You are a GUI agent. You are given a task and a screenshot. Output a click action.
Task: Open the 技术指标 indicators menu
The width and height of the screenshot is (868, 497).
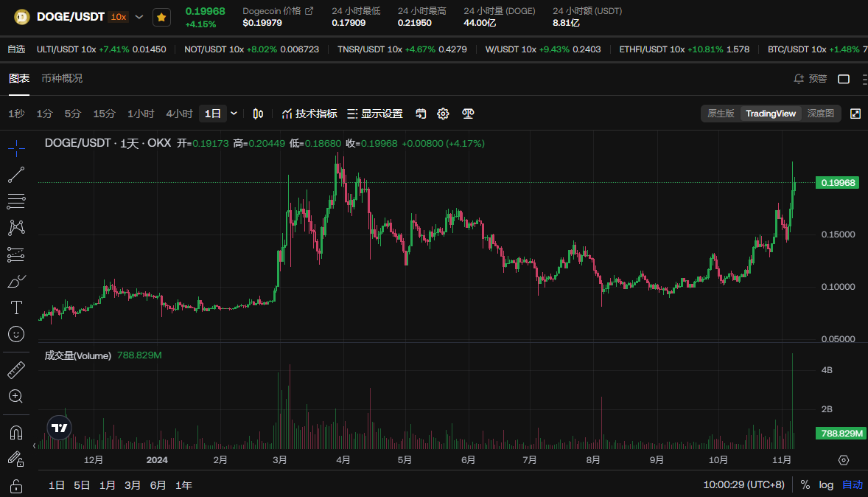coord(309,114)
